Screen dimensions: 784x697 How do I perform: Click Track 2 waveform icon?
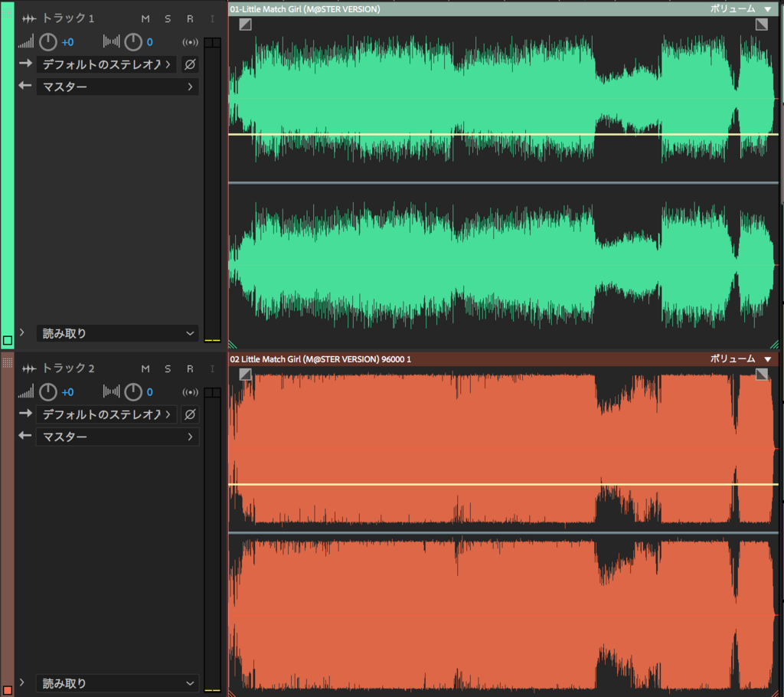[29, 368]
